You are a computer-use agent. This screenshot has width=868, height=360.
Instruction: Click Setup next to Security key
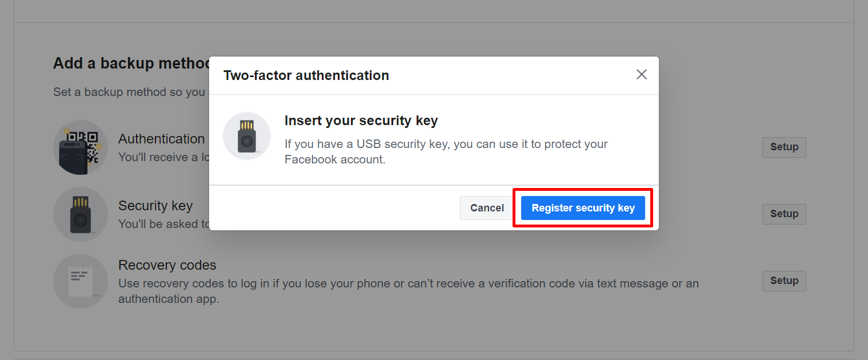[784, 214]
